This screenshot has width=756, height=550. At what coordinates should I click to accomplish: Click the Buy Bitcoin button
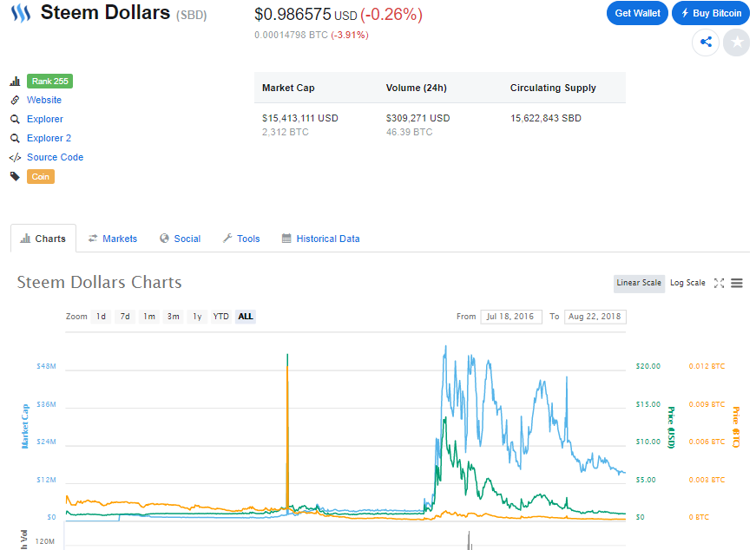pyautogui.click(x=711, y=13)
